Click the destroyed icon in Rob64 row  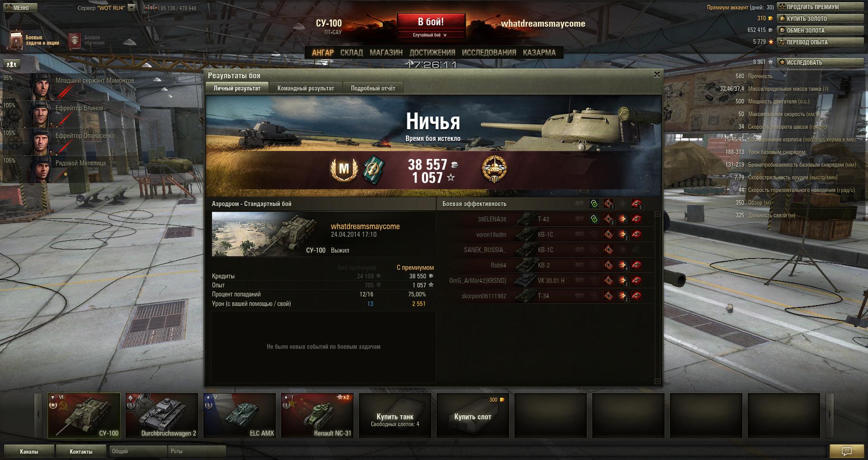[x=637, y=265]
